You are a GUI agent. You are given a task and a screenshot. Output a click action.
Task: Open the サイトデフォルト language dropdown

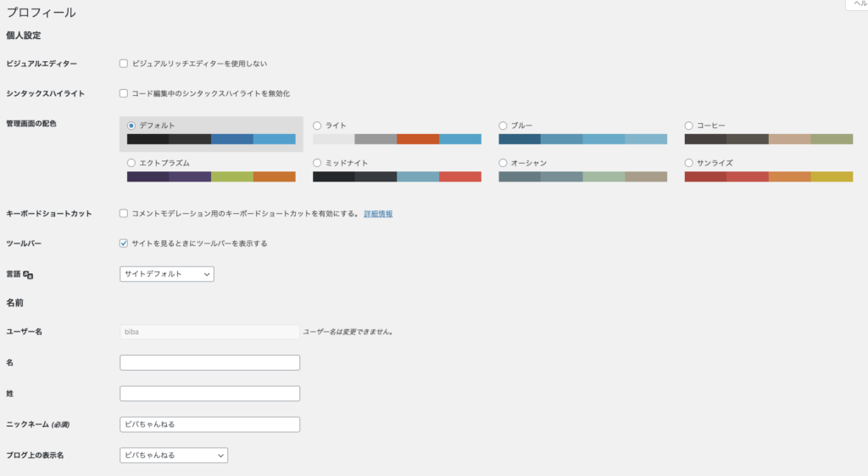click(x=167, y=274)
